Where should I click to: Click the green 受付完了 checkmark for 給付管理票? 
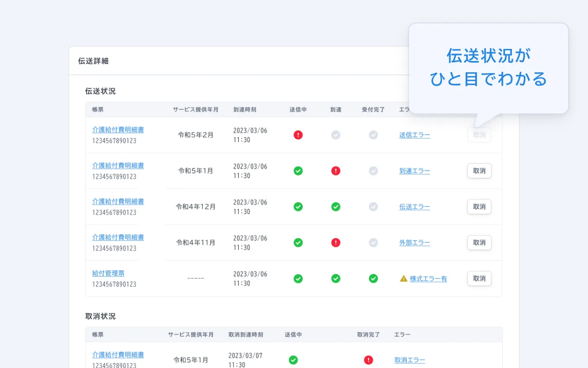coord(373,278)
